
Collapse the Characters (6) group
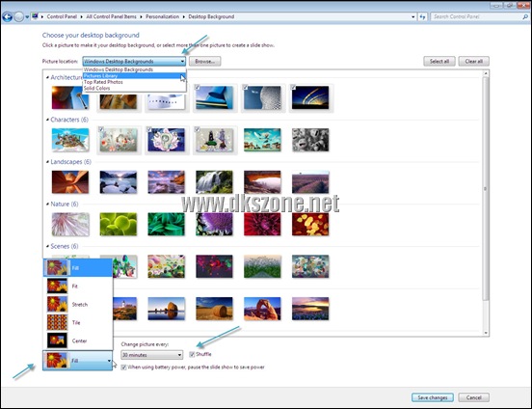(x=47, y=120)
